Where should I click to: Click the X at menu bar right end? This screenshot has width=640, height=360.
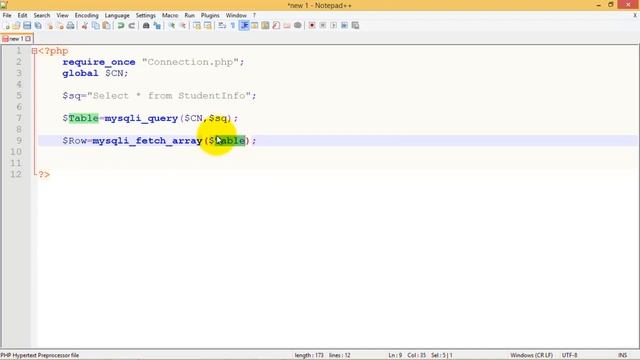point(635,16)
